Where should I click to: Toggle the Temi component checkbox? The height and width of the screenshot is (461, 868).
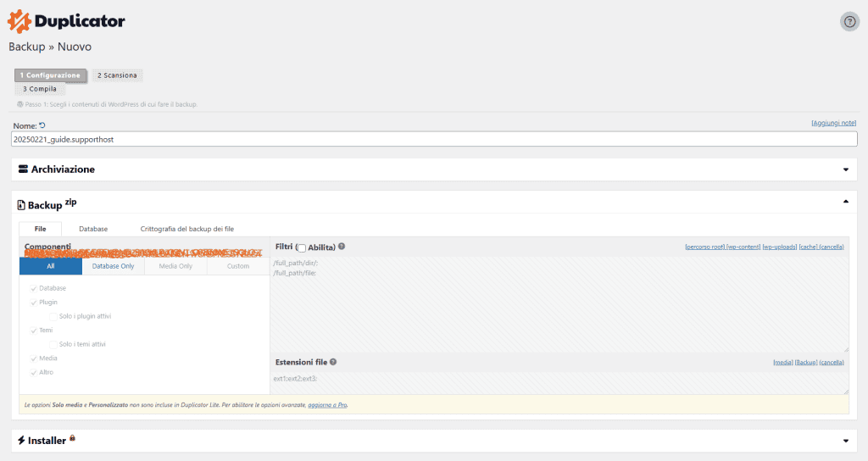click(x=33, y=330)
